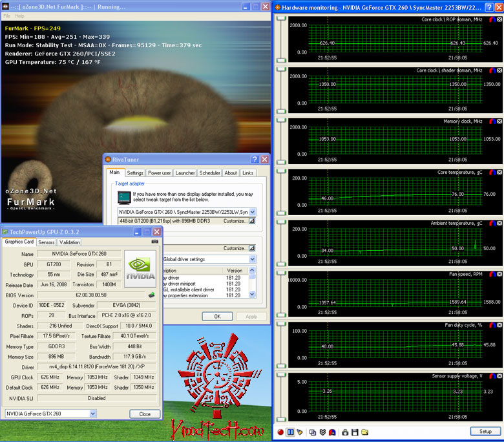Viewport: 504px width, 442px height.
Task: Close the Core clock ROP domain graph
Action: [499, 19]
